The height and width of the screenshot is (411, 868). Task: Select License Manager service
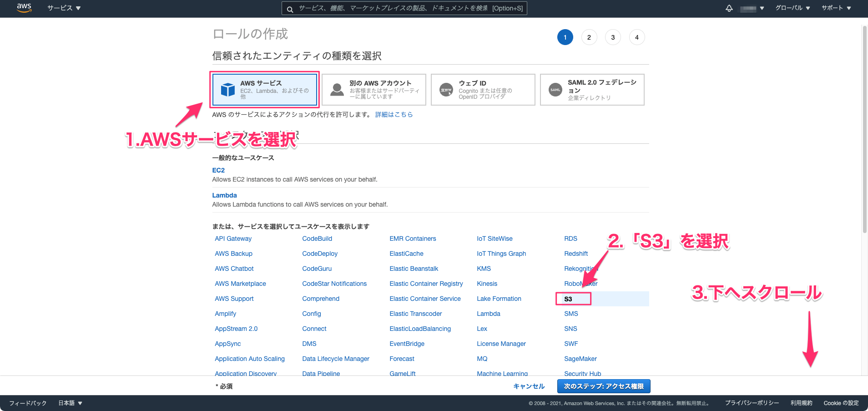501,344
